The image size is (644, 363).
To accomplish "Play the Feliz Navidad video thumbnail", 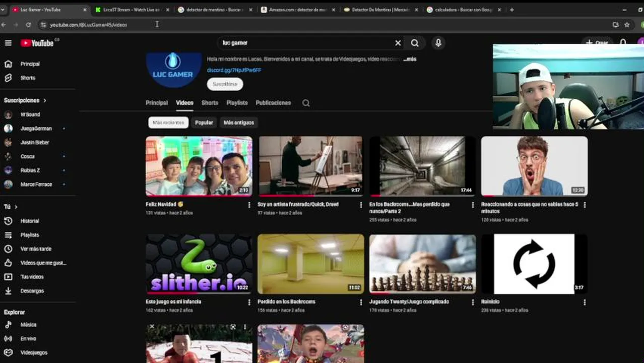I will (x=199, y=166).
